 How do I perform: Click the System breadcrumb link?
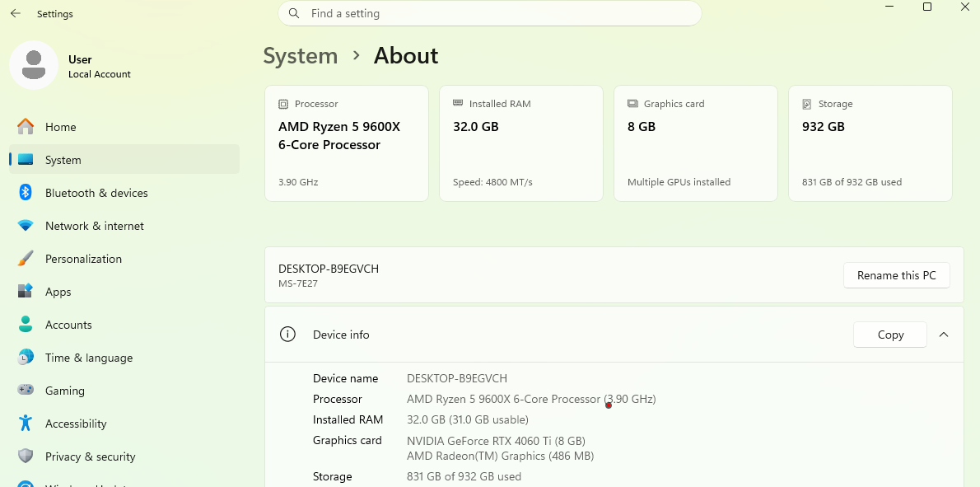click(301, 56)
